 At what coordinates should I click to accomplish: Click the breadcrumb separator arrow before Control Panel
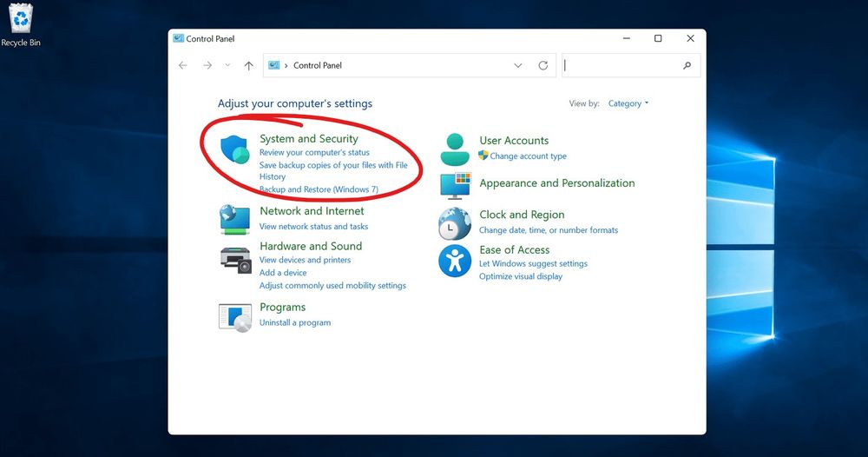coord(286,65)
